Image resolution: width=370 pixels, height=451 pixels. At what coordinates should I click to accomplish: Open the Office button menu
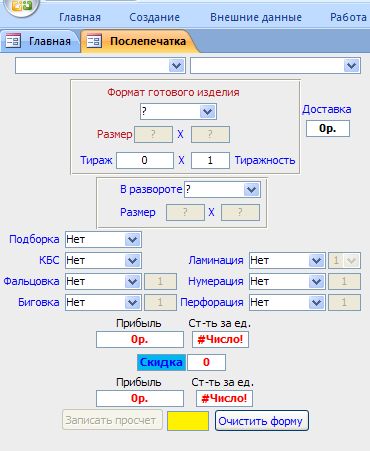point(23,7)
